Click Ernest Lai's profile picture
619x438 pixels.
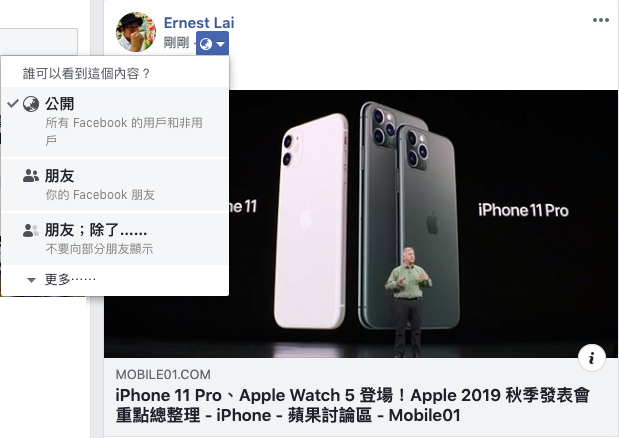pos(136,32)
